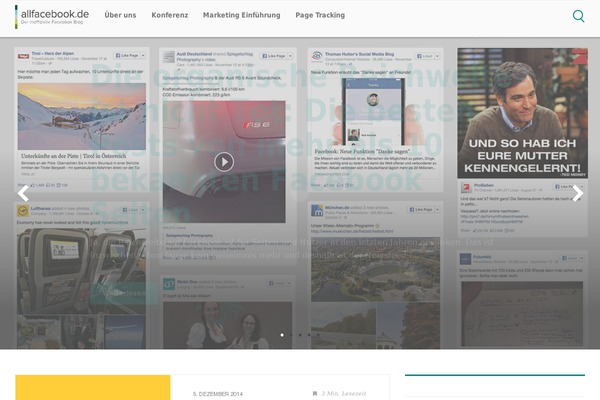600x400 pixels.
Task: Open the Über uns menu item
Action: click(120, 15)
